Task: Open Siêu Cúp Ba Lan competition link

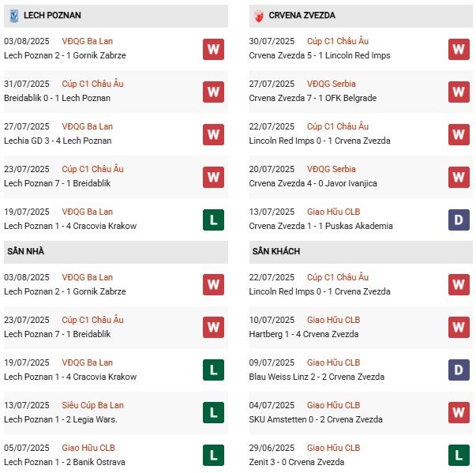Action: pos(93,405)
